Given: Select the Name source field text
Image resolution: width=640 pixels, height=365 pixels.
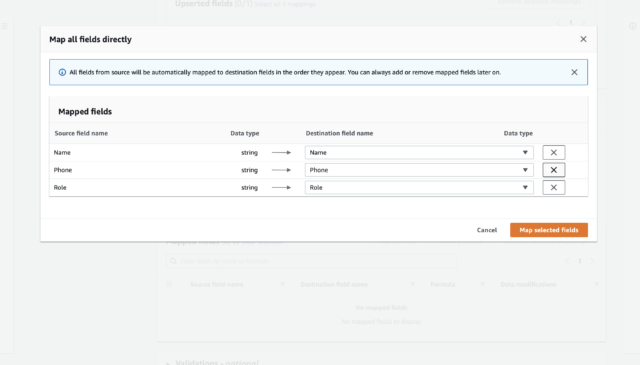Looking at the screenshot, I should (62, 152).
